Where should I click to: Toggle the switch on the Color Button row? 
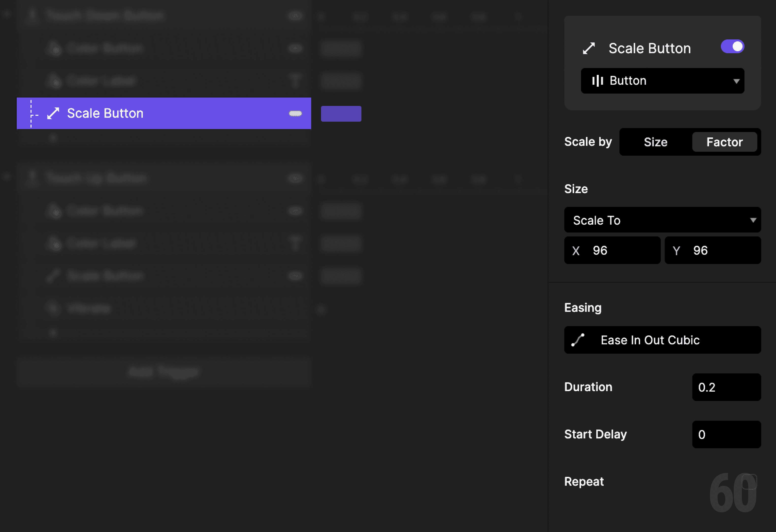pos(295,48)
